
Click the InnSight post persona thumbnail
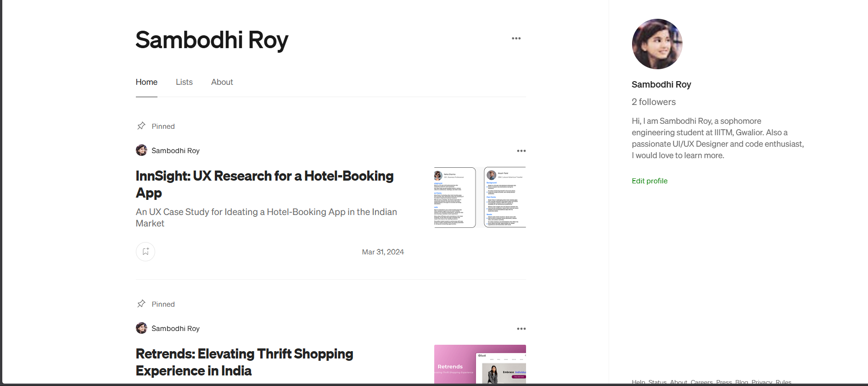pyautogui.click(x=480, y=197)
